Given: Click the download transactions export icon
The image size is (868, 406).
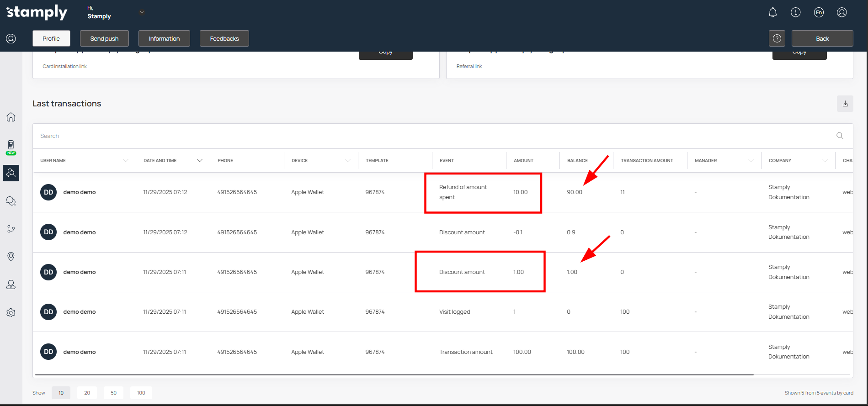Looking at the screenshot, I should pos(845,104).
